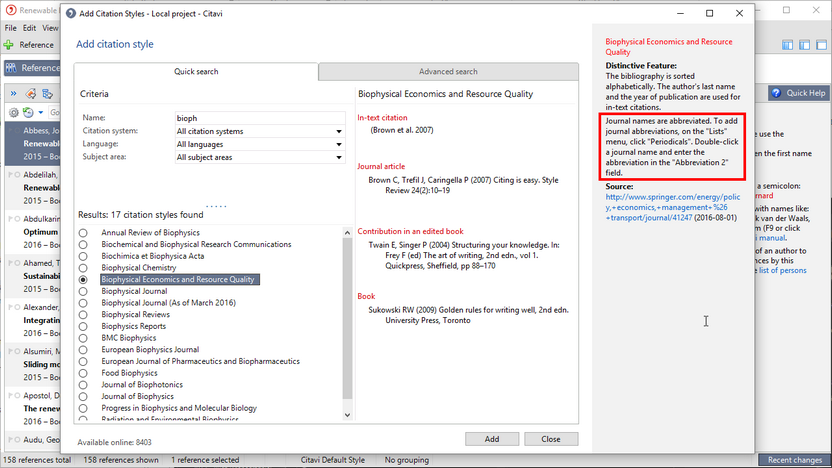This screenshot has width=832, height=468.
Task: Select Biochimica et Biophysica Acta radio button
Action: 83,256
